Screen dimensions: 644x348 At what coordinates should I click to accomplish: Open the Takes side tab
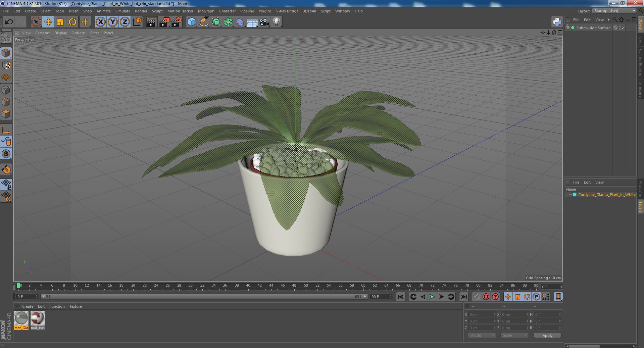click(641, 40)
